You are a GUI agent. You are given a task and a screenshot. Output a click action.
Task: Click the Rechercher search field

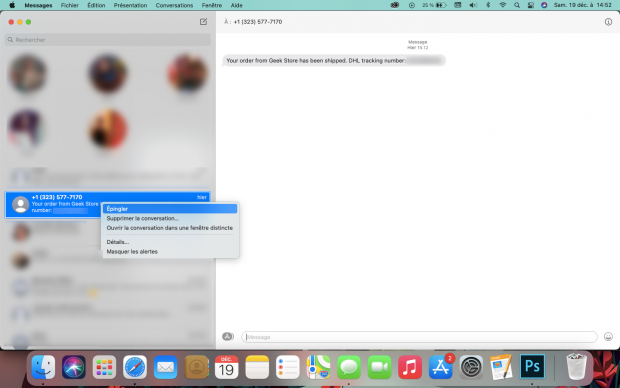108,40
